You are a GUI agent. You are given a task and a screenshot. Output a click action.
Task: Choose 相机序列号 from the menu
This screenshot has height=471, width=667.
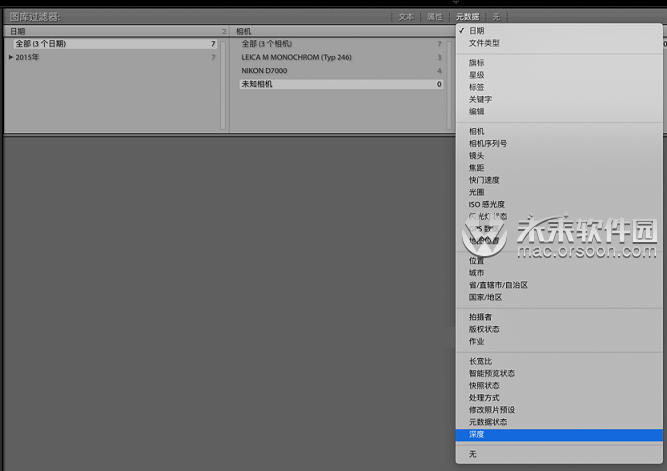click(559, 143)
